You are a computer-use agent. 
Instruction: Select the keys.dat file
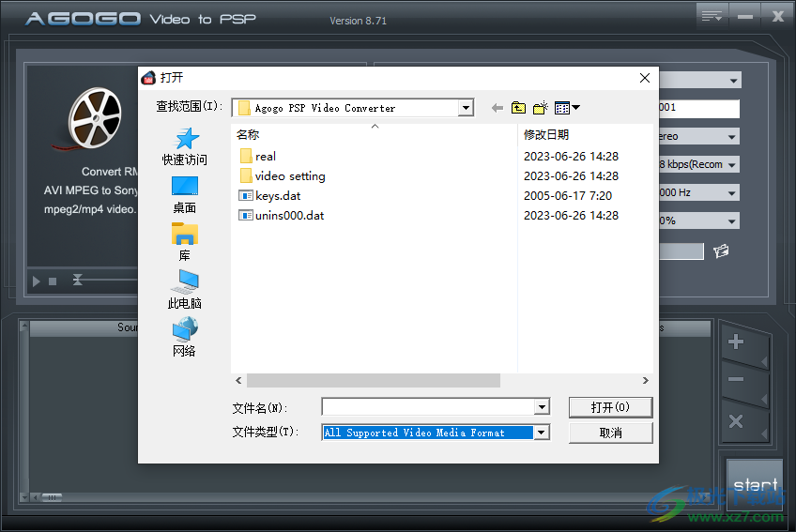point(269,196)
